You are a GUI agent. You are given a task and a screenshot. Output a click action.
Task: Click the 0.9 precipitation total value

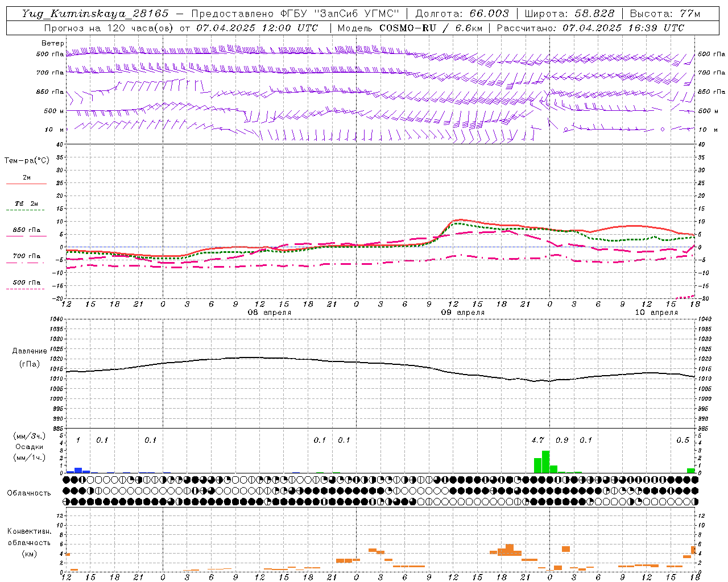[562, 440]
